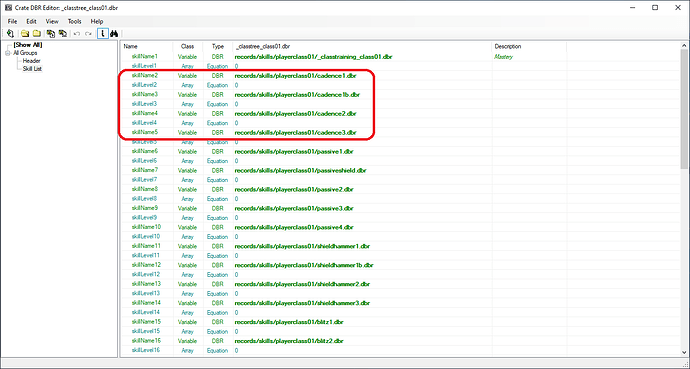This screenshot has width=690, height=369.
Task: Click the passive3.dbr record path
Action: 294,208
